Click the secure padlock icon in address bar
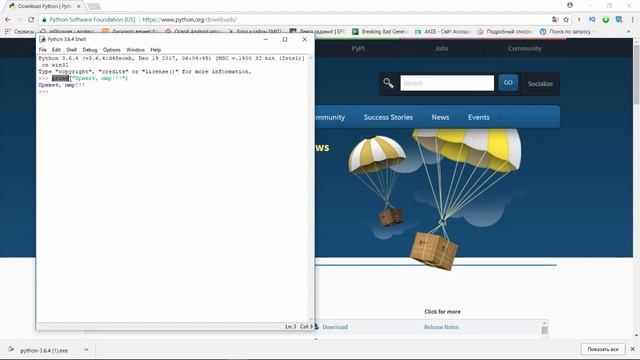Image resolution: width=640 pixels, height=360 pixels. click(44, 20)
